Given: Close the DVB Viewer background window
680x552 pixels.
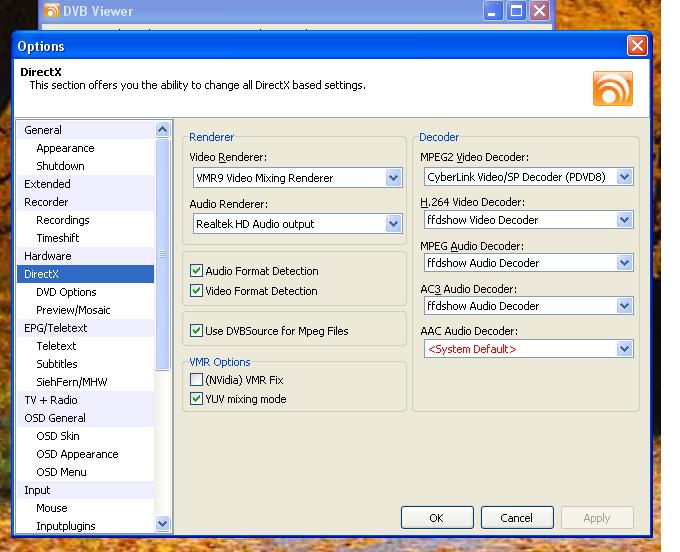Looking at the screenshot, I should [539, 11].
